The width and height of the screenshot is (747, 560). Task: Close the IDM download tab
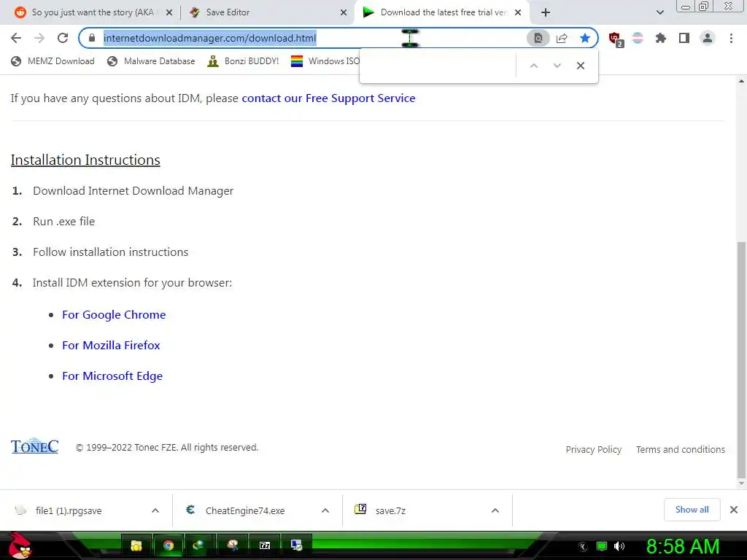click(x=518, y=12)
